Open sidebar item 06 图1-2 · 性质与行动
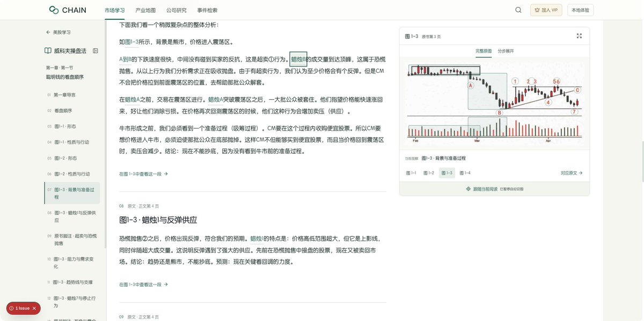644x321 pixels. coord(72,174)
